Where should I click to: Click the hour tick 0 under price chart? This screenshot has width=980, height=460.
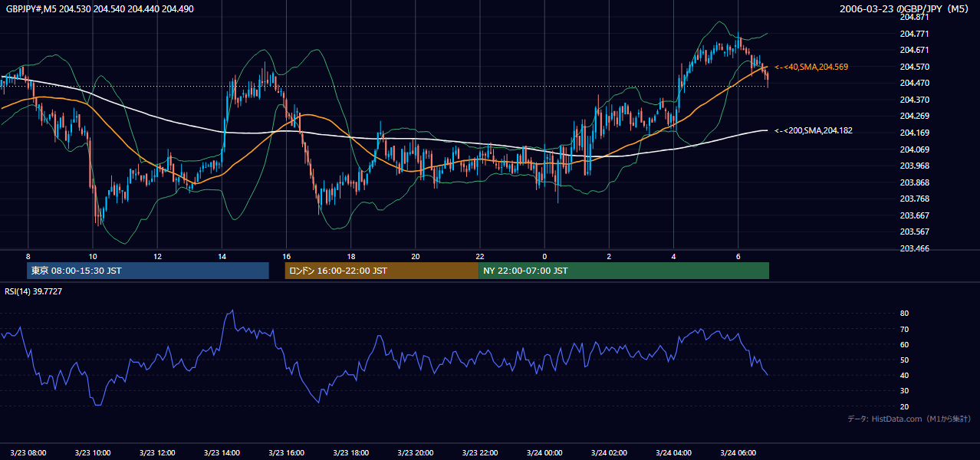click(x=544, y=256)
